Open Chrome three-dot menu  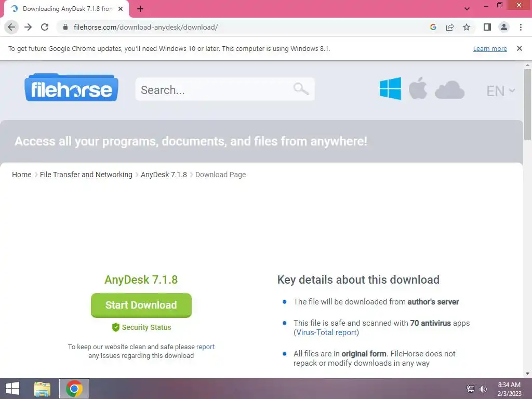(521, 27)
